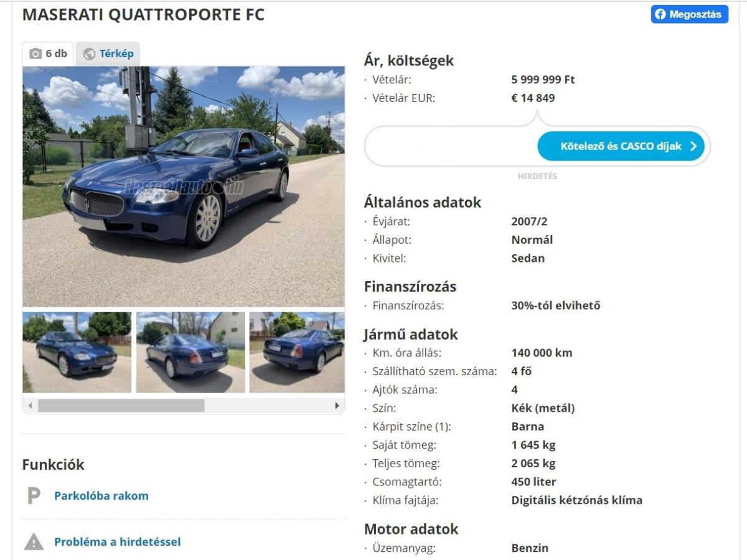Click the gallery scroll left arrow
Viewport: 747px width, 560px height.
point(29,406)
